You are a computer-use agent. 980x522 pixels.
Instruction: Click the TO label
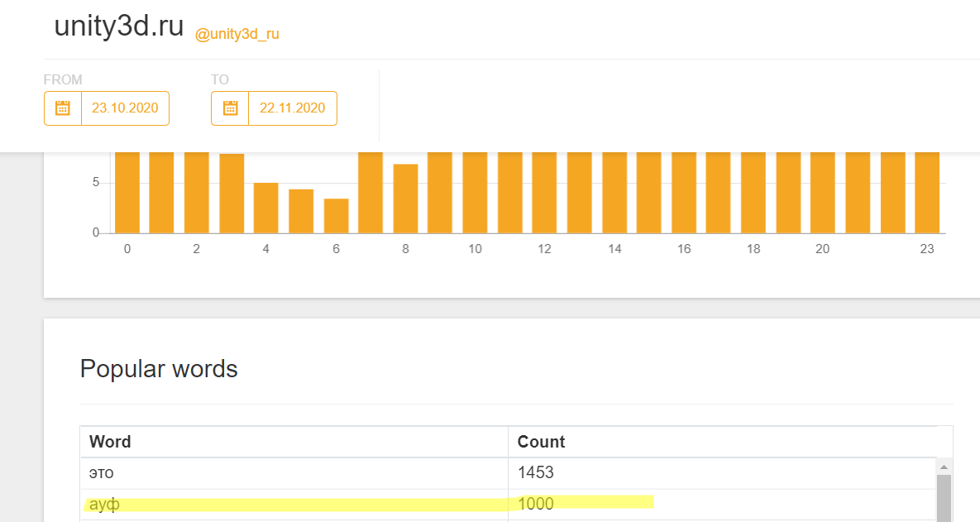[220, 80]
